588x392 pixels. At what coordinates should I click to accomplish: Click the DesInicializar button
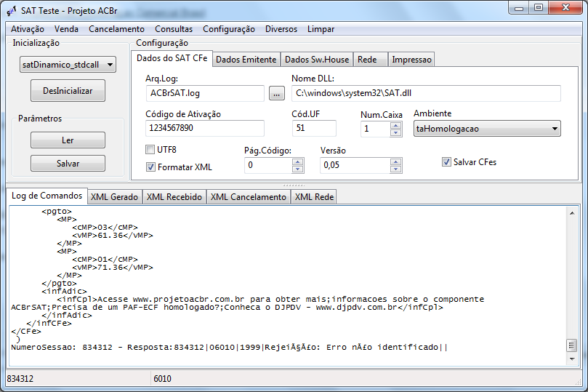click(x=68, y=90)
